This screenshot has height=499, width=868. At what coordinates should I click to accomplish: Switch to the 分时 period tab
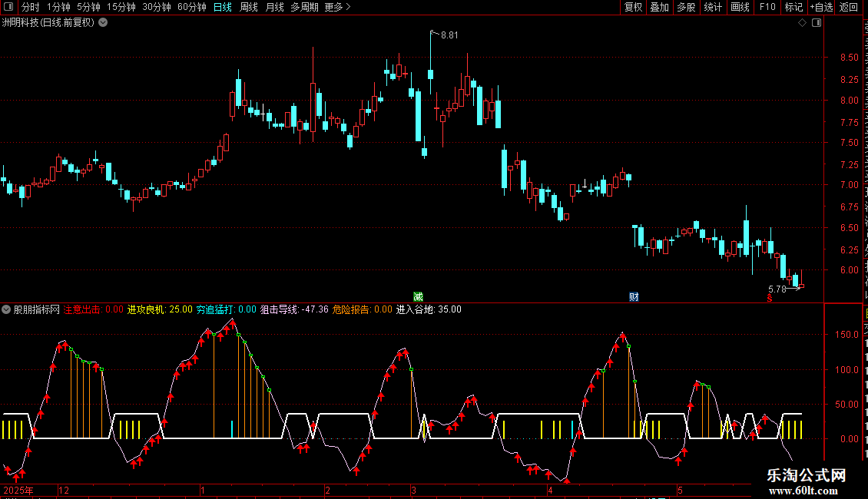point(31,7)
